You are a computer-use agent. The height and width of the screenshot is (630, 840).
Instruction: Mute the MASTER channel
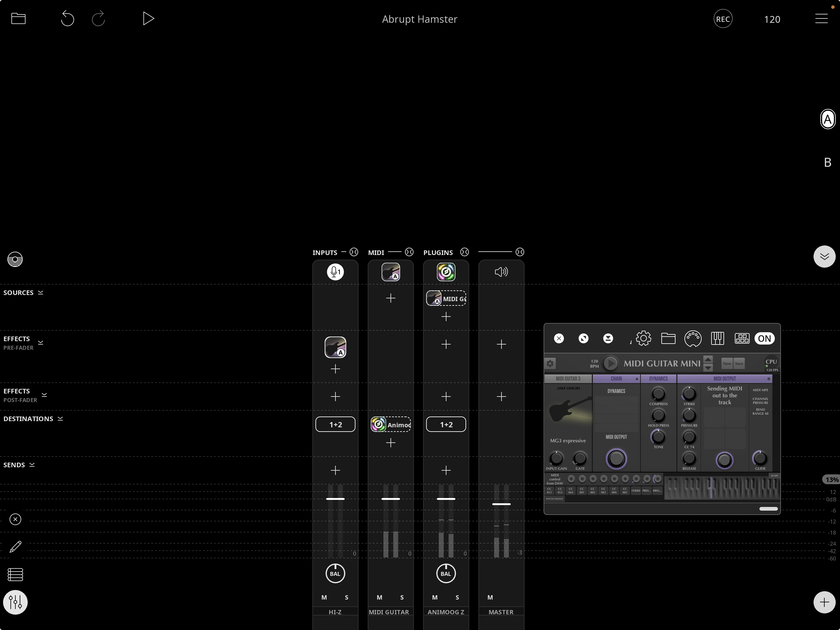490,597
